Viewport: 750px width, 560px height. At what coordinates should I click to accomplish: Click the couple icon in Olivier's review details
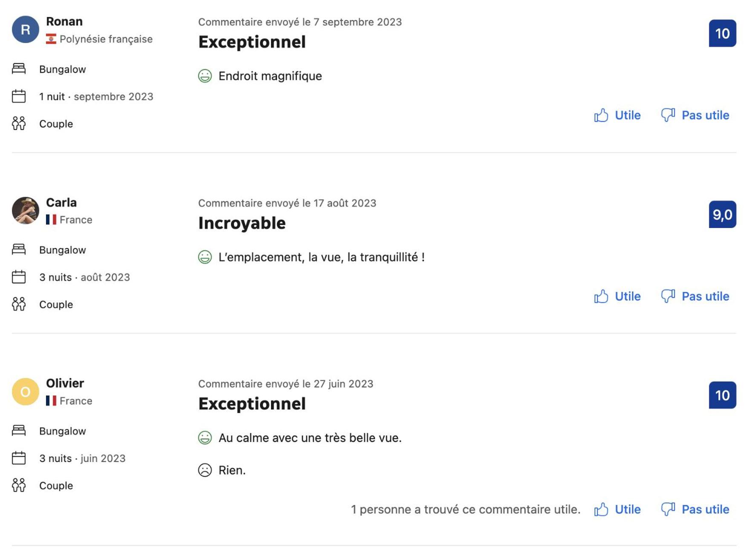(x=19, y=485)
